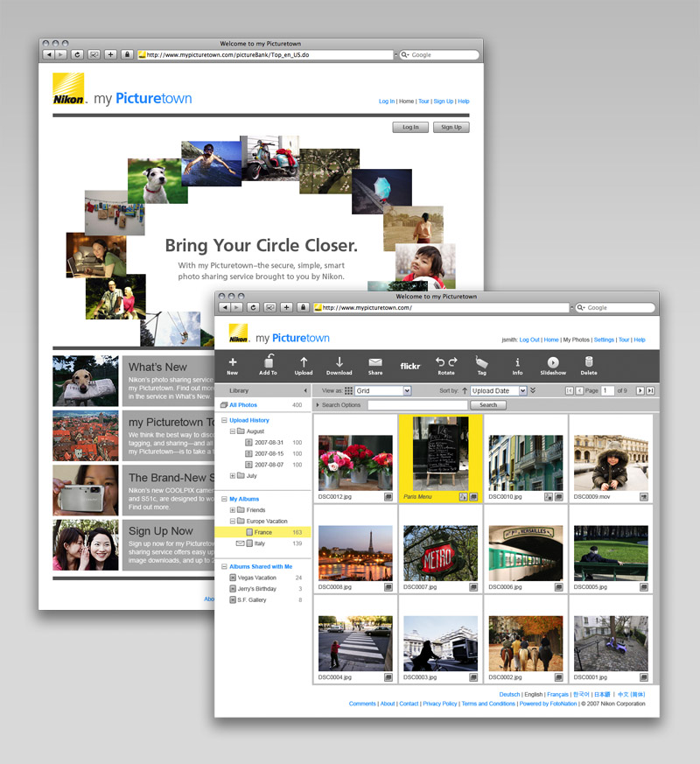Image resolution: width=700 pixels, height=764 pixels.
Task: Click reload button in back Picturetown window
Action: coord(77,54)
